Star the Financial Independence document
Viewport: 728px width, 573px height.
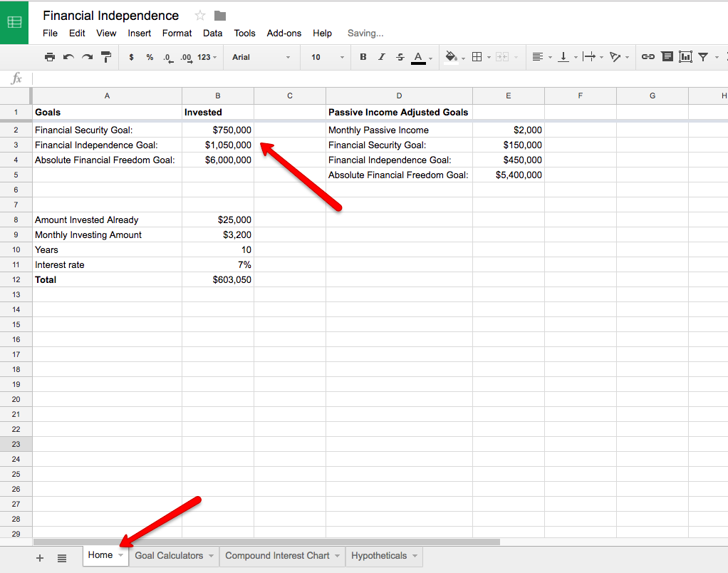(200, 16)
